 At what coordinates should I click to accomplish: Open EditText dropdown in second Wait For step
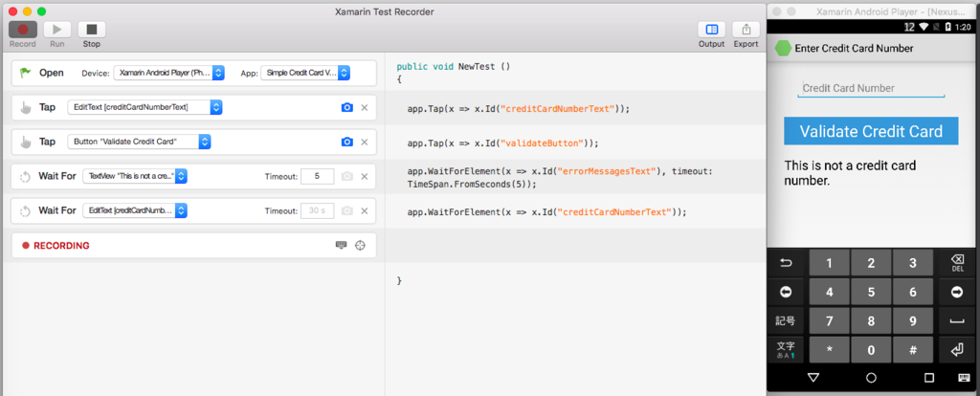pyautogui.click(x=135, y=210)
